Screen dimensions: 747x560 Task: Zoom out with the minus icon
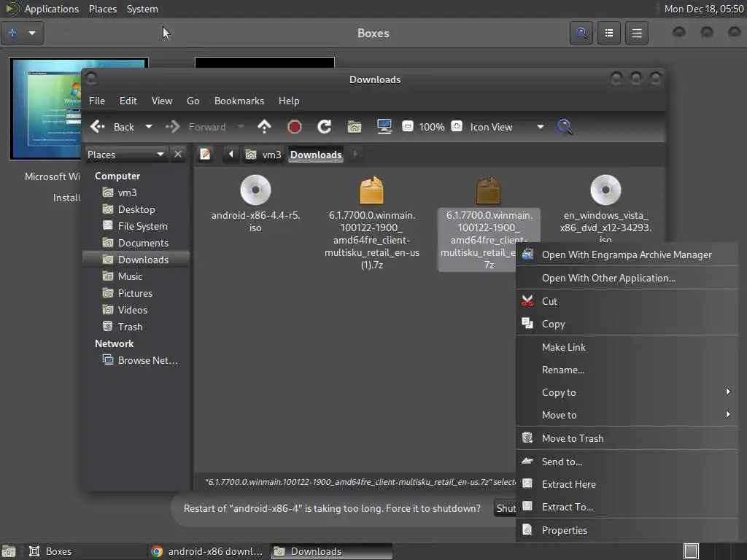tap(407, 126)
